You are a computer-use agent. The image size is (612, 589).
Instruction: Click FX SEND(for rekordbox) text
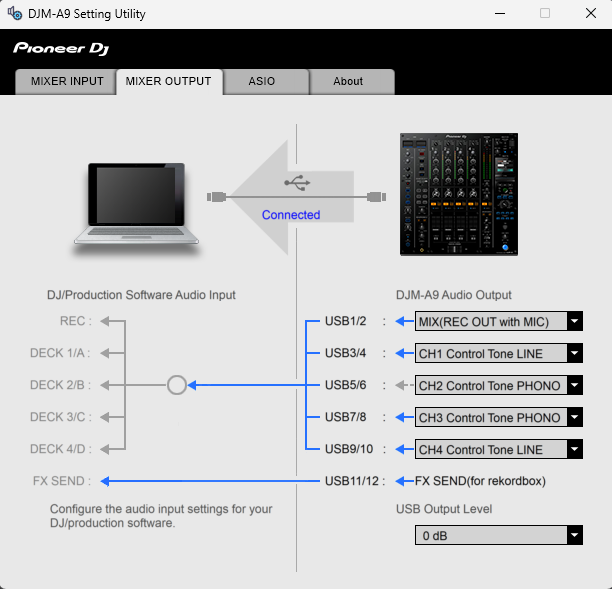pyautogui.click(x=480, y=481)
